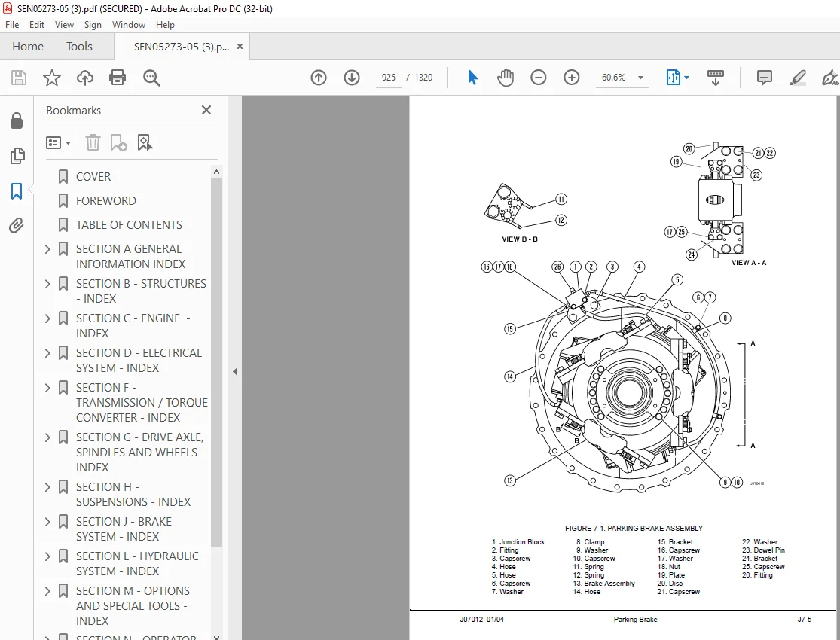Screen dimensions: 840x640
Task: Open the File menu
Action: 12,25
